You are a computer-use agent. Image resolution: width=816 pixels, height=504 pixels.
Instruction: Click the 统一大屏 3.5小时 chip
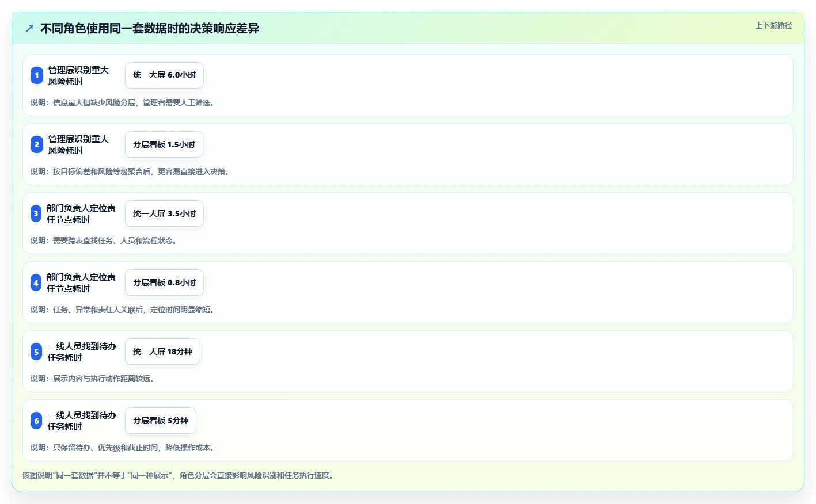tap(164, 213)
